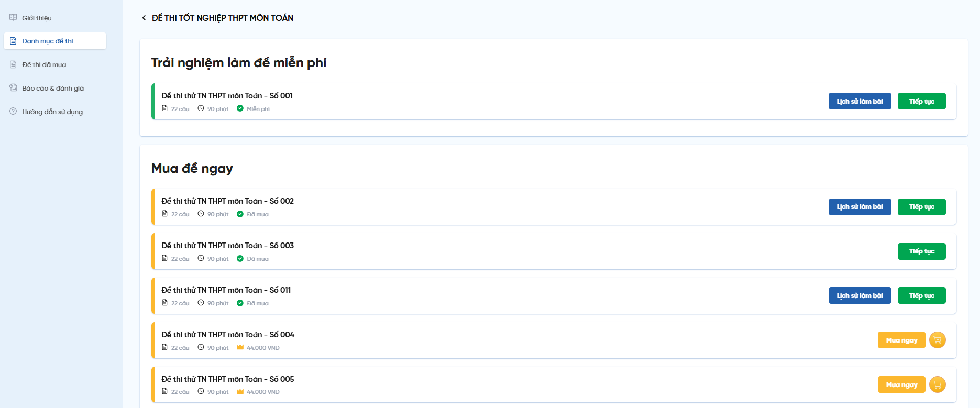
Task: Click the Giới thiệu book icon
Action: 13,18
